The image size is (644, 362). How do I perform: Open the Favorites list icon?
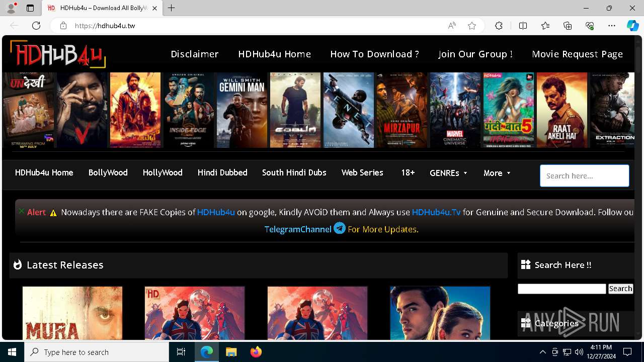(545, 26)
